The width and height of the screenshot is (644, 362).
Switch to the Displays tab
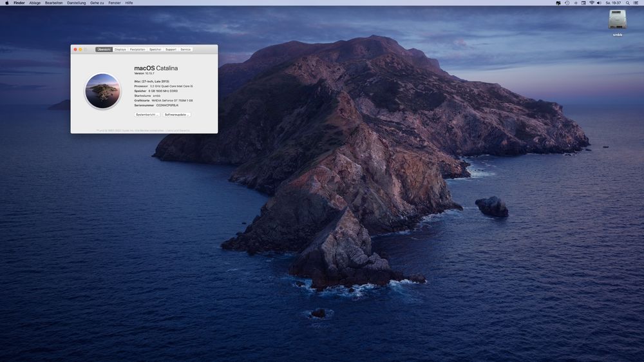pos(120,49)
